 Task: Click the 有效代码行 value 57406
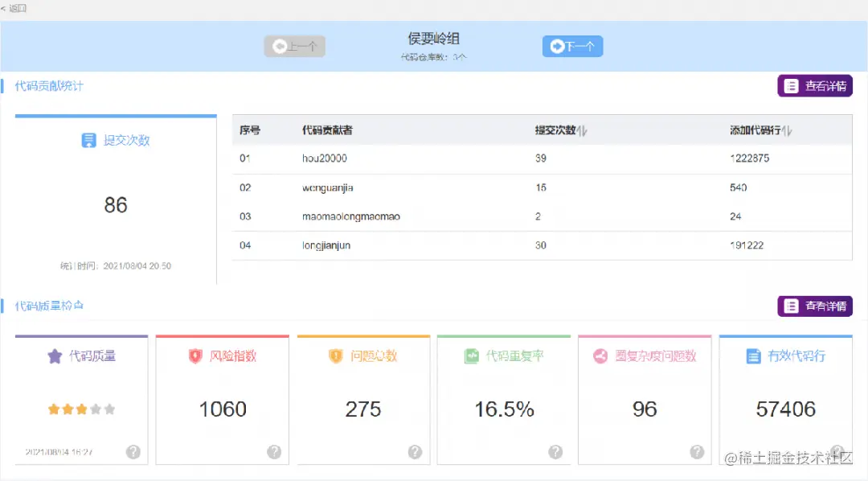point(785,409)
